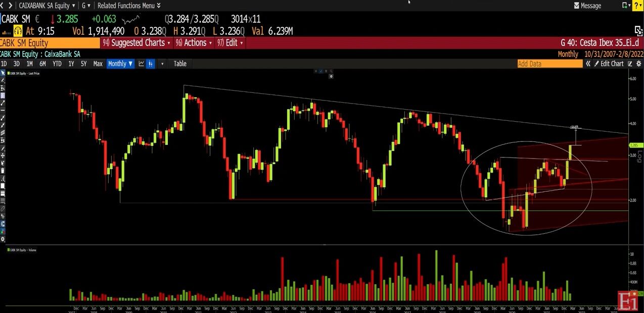Switch to candlestick chart style icon

[x=150, y=64]
